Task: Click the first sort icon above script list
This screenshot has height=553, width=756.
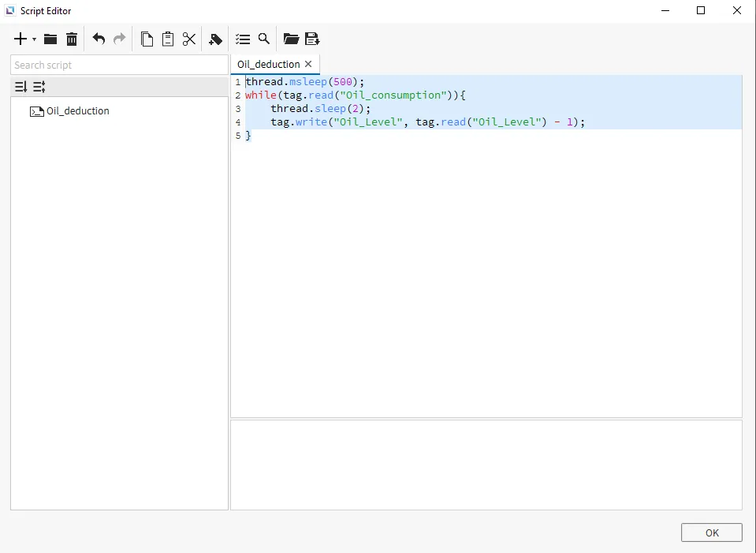Action: (x=21, y=87)
